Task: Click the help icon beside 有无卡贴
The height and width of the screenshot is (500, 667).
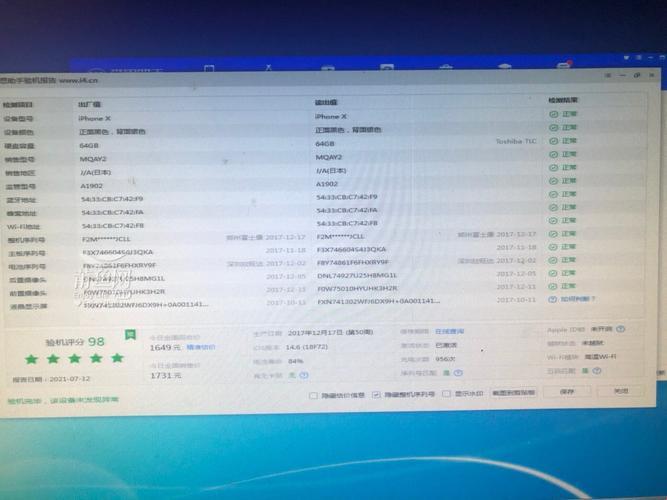Action: 304,375
